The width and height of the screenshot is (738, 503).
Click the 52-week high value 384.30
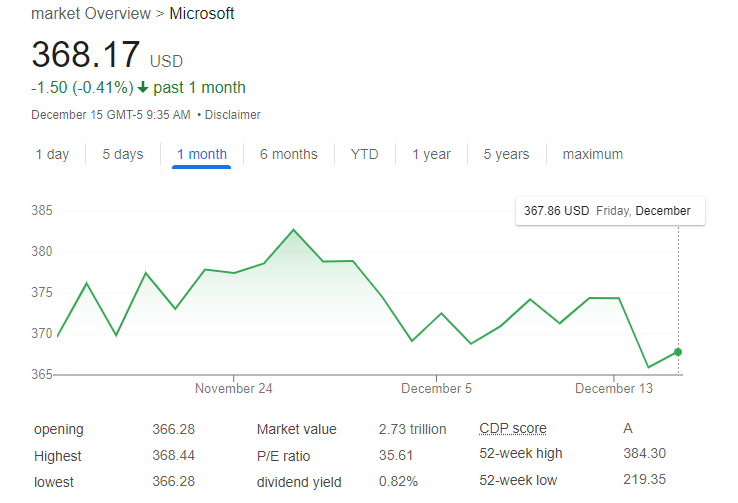(644, 453)
